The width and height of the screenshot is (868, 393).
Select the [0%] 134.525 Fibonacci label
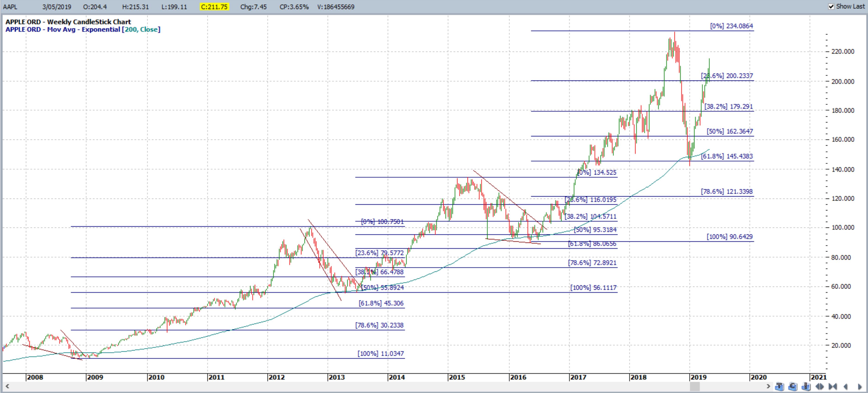[597, 173]
